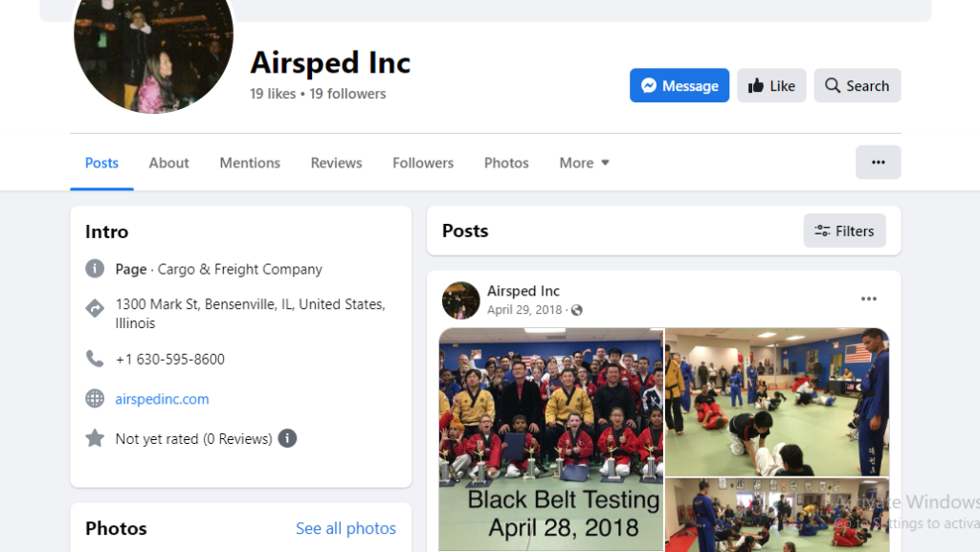
Task: Visit the airspedinc.com website link
Action: (162, 399)
